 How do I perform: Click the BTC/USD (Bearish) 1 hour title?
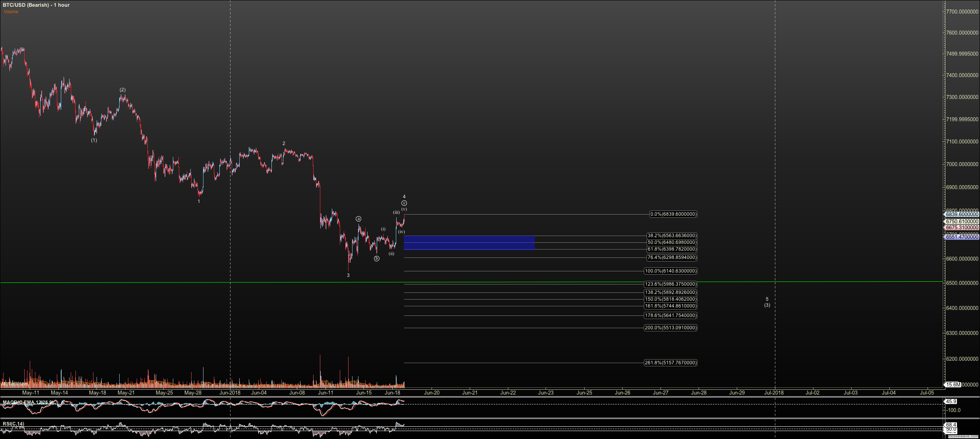pyautogui.click(x=36, y=5)
